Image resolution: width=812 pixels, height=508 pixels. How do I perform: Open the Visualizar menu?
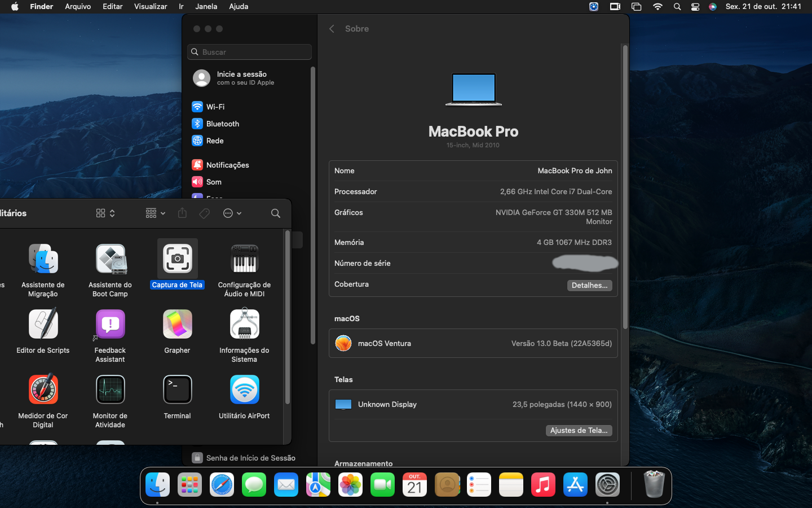click(151, 7)
